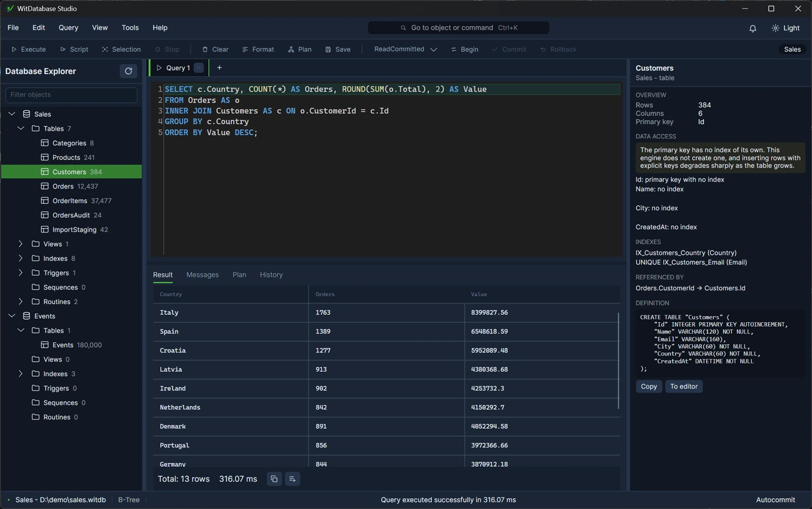812x509 pixels.
Task: Switch to the History tab
Action: point(271,275)
